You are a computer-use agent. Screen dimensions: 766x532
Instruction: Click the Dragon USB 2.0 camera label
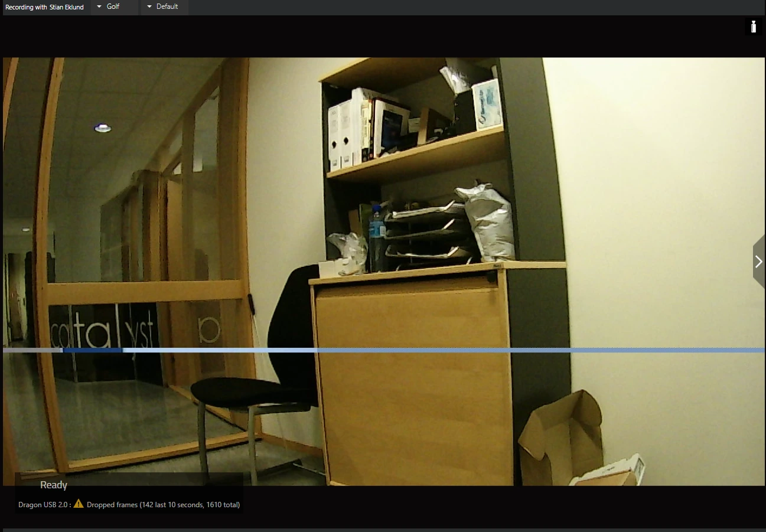point(44,505)
